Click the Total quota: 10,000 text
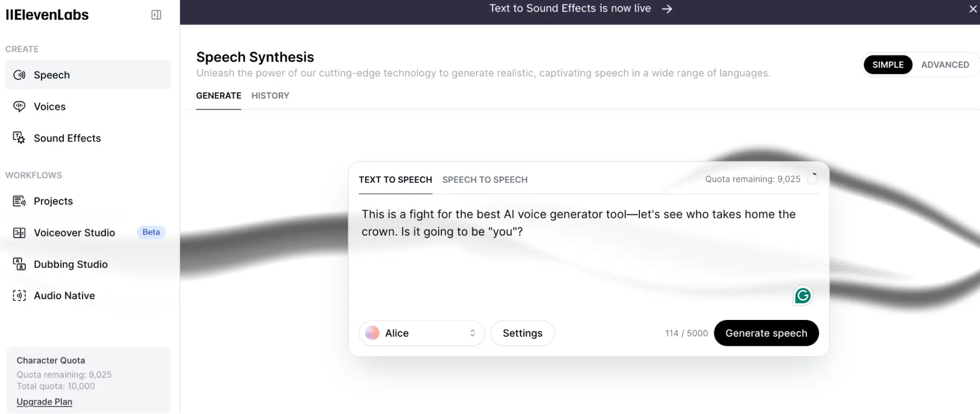The height and width of the screenshot is (414, 980). pos(56,386)
